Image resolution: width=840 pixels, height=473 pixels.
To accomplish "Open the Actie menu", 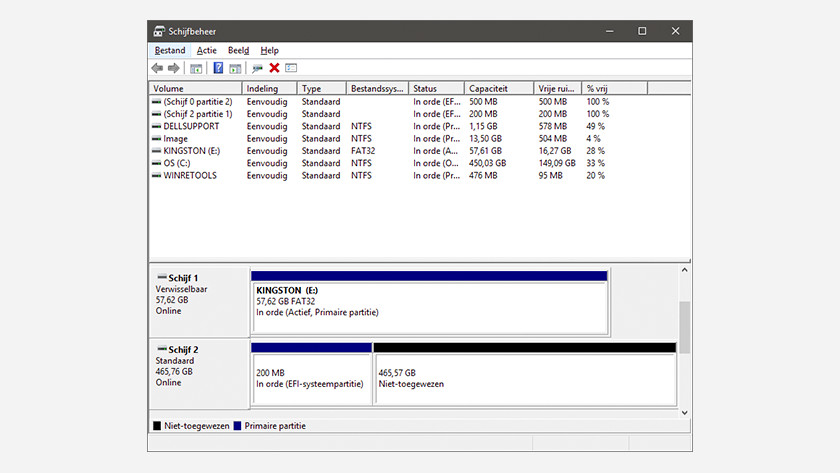I will [x=207, y=50].
